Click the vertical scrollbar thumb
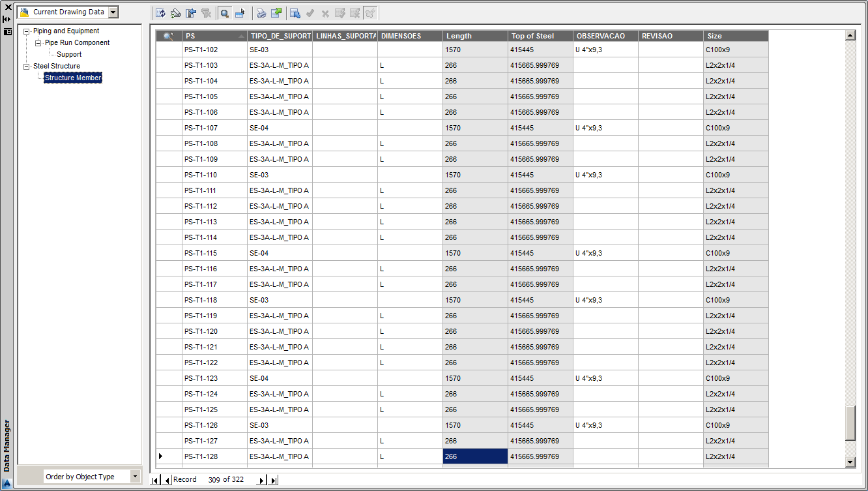 [x=850, y=424]
